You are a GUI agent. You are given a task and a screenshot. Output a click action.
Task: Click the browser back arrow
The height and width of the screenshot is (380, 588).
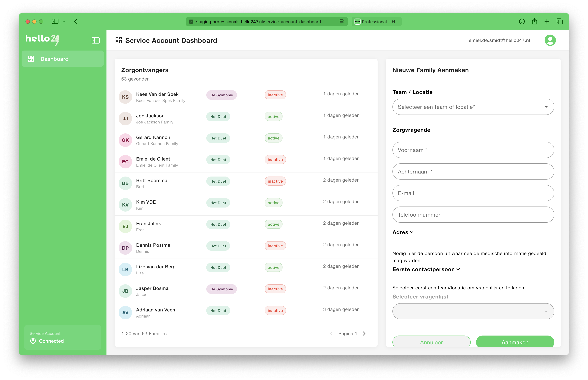click(76, 21)
